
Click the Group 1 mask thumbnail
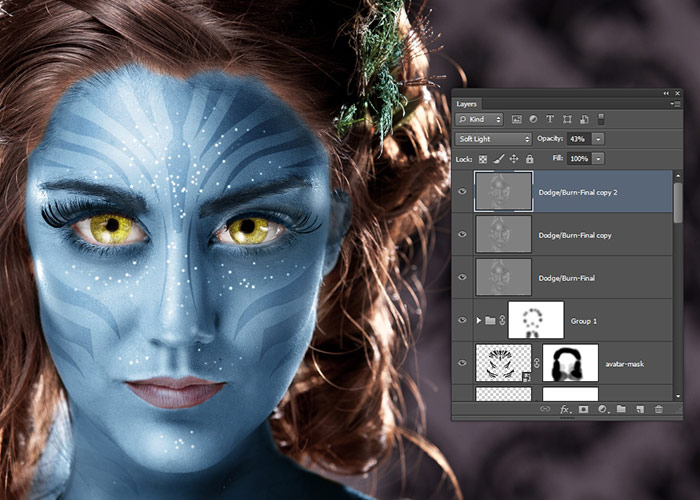tap(536, 320)
